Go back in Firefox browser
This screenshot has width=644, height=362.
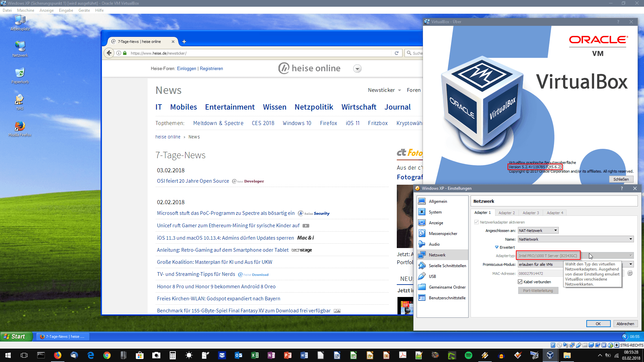click(109, 53)
